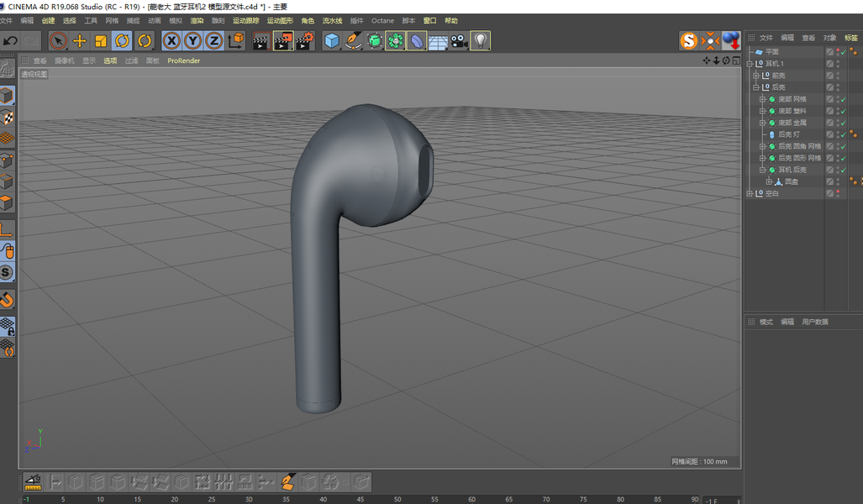The width and height of the screenshot is (863, 504).
Task: Open viewport ProRender menu
Action: tap(184, 60)
